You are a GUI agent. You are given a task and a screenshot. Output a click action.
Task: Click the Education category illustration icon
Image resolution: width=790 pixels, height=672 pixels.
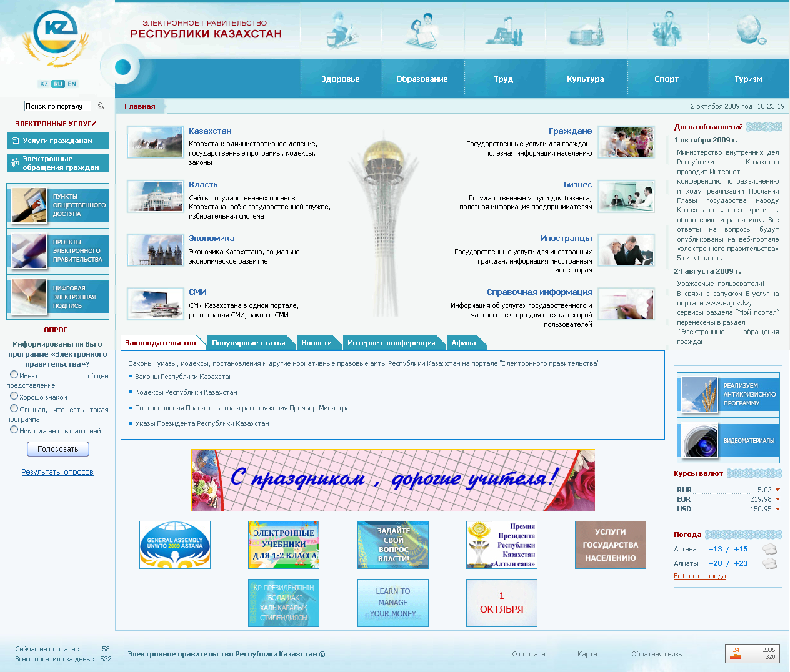coord(422,30)
